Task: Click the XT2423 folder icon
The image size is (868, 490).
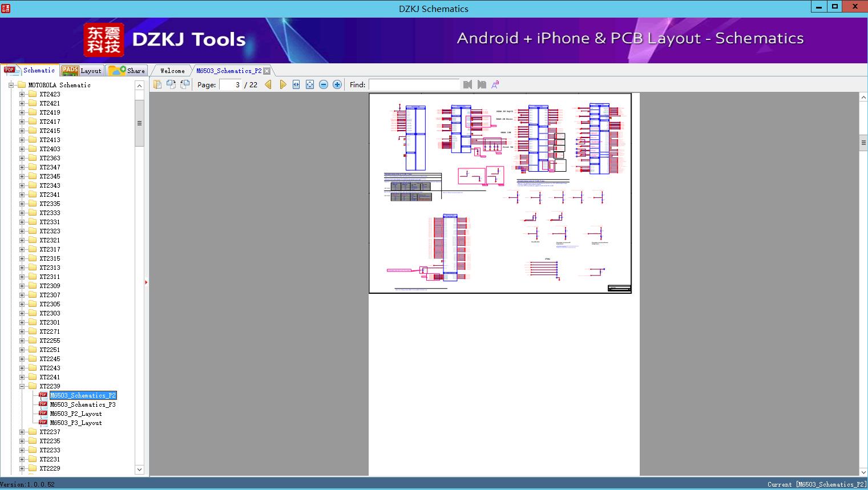Action: pyautogui.click(x=33, y=94)
